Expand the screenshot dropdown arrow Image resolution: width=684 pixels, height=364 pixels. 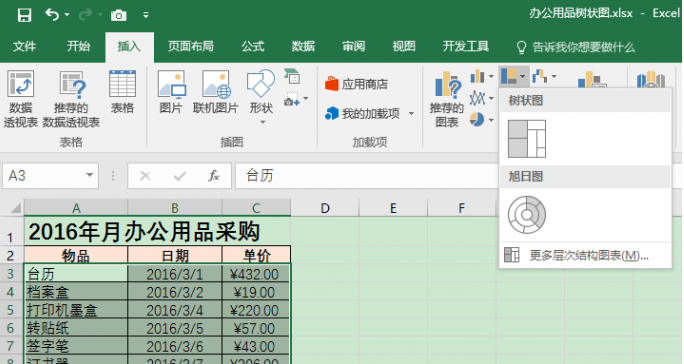click(306, 99)
